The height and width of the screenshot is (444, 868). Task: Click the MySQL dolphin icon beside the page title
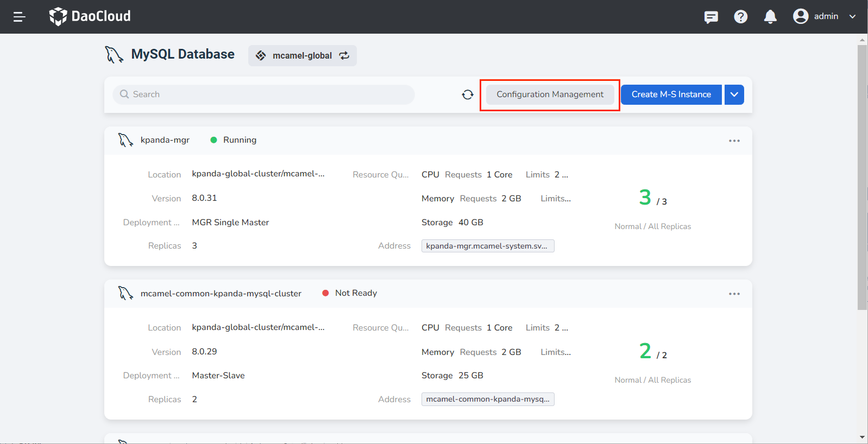[114, 55]
